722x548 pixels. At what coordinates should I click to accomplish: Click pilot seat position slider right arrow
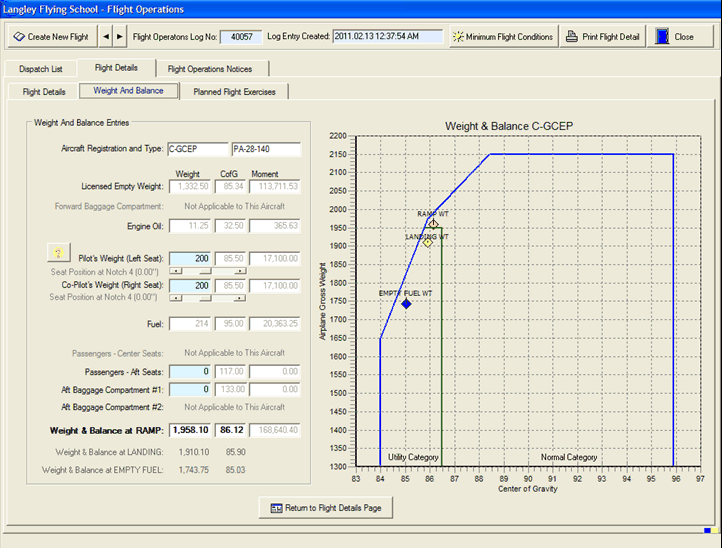[x=238, y=270]
